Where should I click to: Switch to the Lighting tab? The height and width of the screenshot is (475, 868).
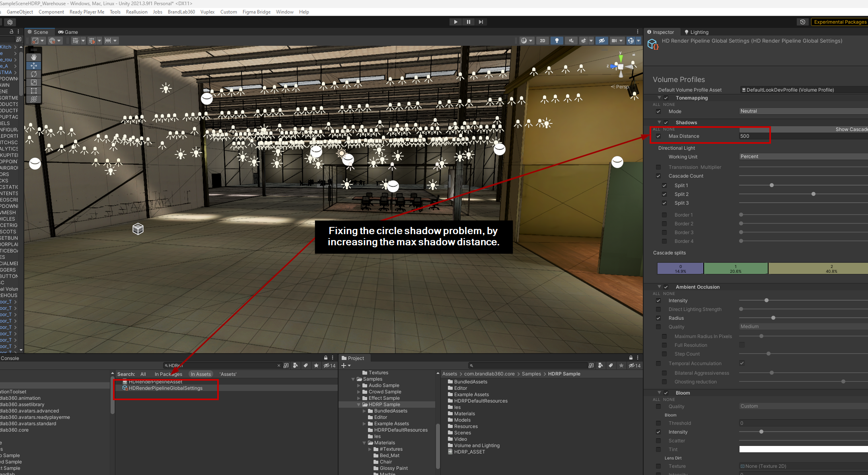coord(696,32)
